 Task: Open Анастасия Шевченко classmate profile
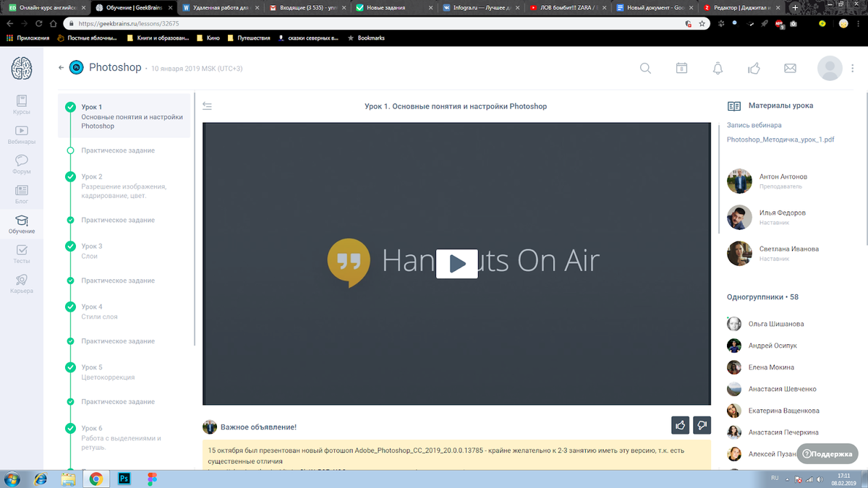pyautogui.click(x=783, y=389)
